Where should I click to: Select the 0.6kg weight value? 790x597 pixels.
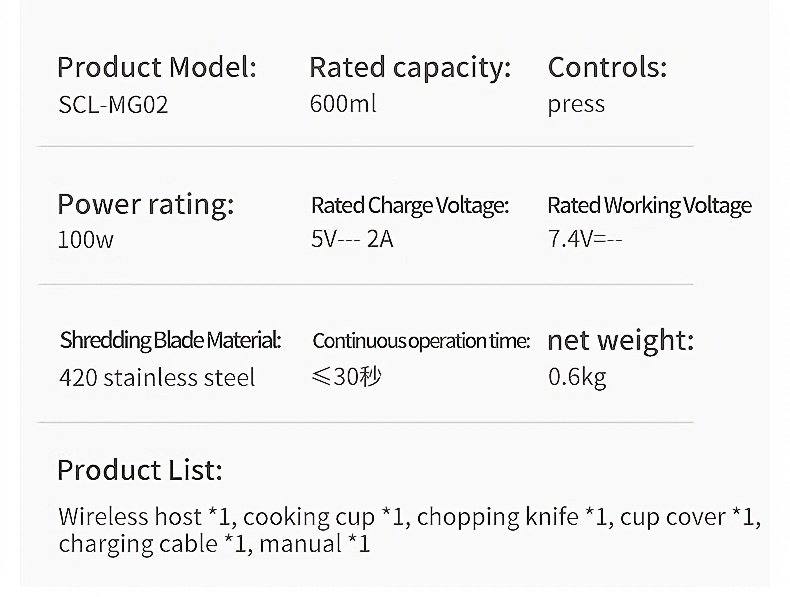click(x=577, y=377)
